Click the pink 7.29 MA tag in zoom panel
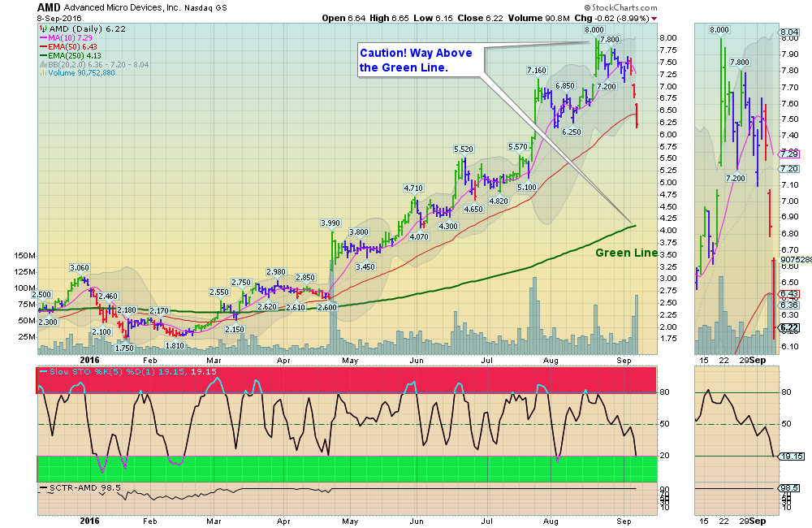The width and height of the screenshot is (812, 528). tap(790, 154)
